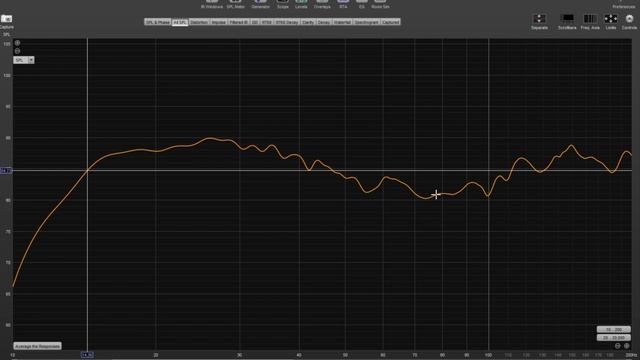Click the orange trace peak near 30 Hz

210,138
